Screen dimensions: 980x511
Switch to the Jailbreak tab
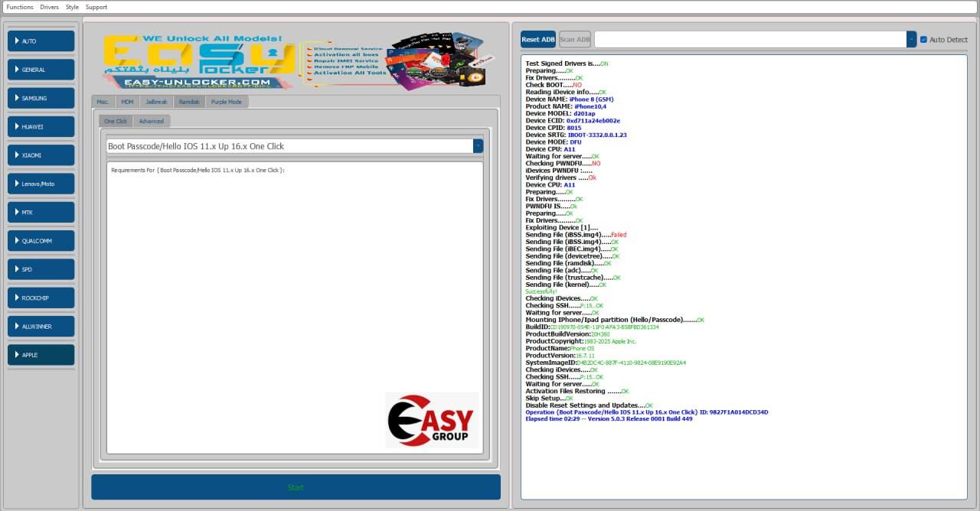tap(156, 102)
